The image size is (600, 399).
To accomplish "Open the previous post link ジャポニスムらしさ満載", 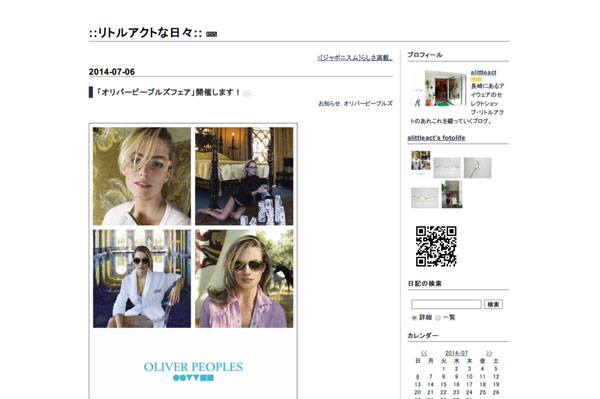I will (x=355, y=58).
